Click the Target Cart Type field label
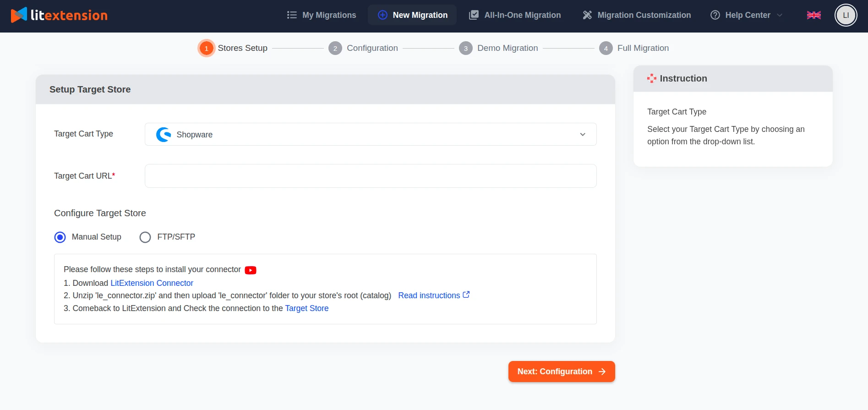Image resolution: width=868 pixels, height=410 pixels. pyautogui.click(x=83, y=134)
